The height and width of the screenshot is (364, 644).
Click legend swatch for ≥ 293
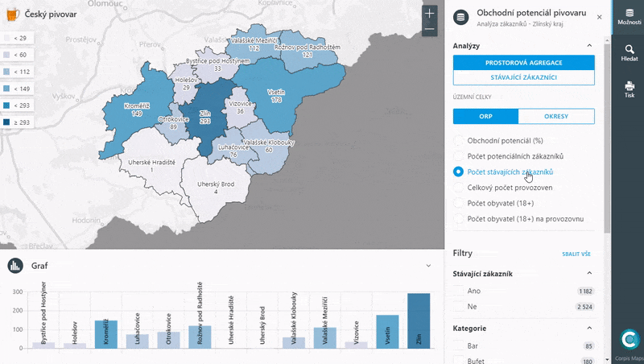point(6,122)
